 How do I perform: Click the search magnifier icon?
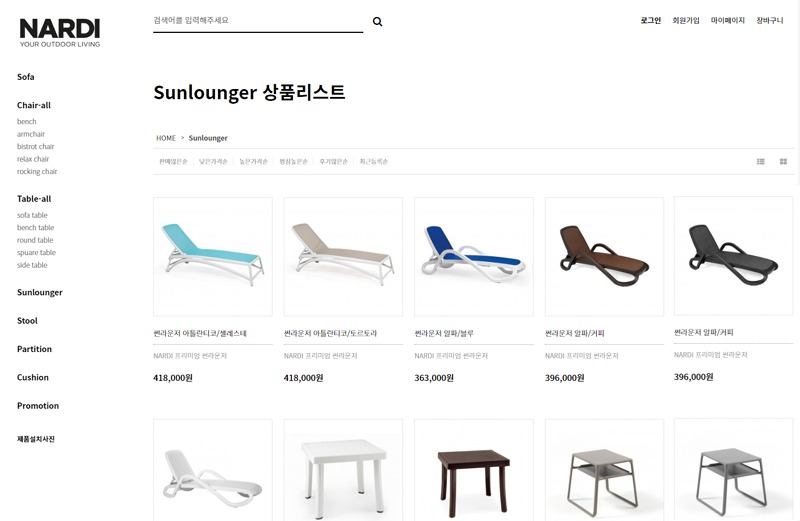377,21
